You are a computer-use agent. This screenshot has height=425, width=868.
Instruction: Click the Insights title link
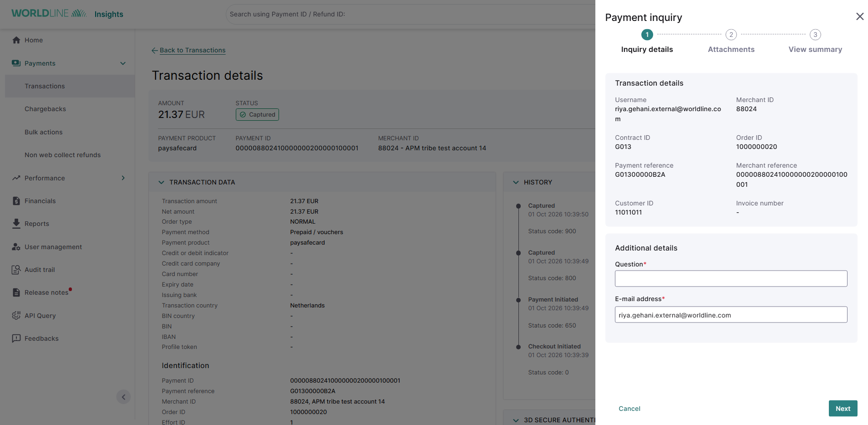[x=109, y=14]
